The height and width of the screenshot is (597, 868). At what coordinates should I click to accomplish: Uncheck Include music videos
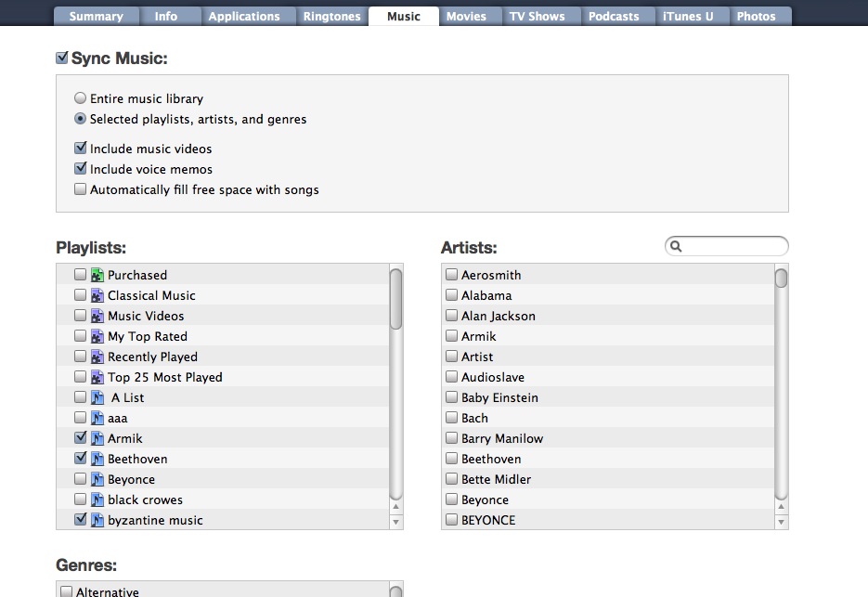(x=80, y=148)
